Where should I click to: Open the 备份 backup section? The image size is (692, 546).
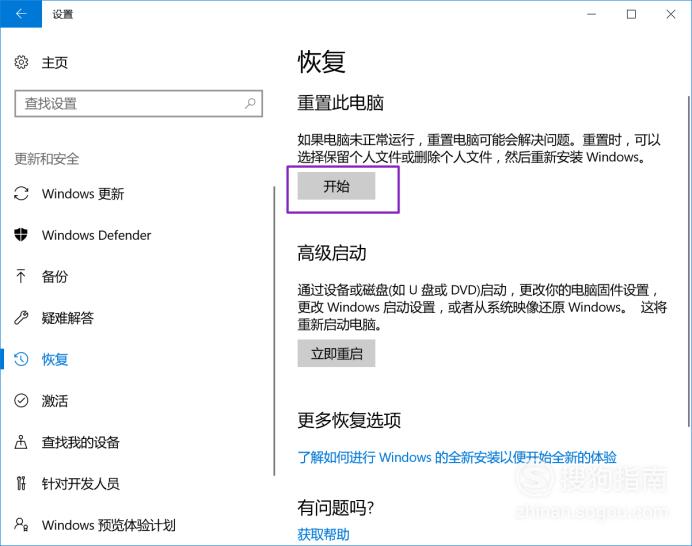55,277
